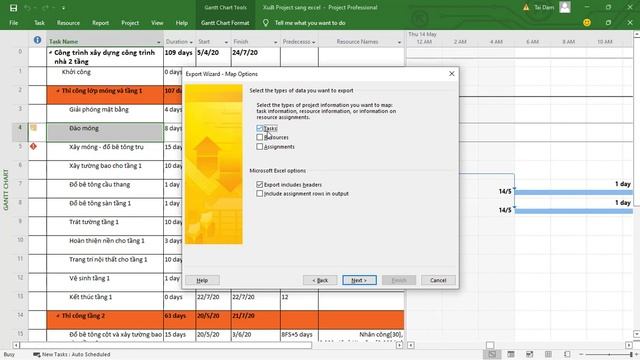
Task: Click the Save icon in quick access toolbar
Action: tap(13, 7)
